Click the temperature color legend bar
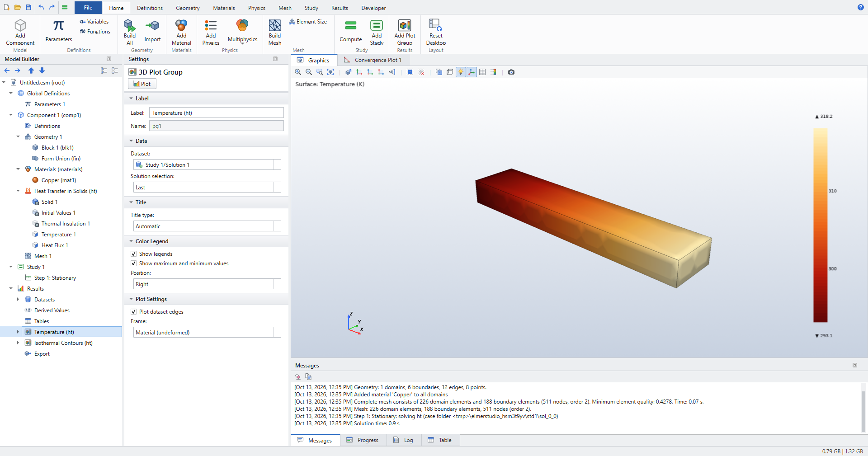This screenshot has width=868, height=456. pos(821,225)
